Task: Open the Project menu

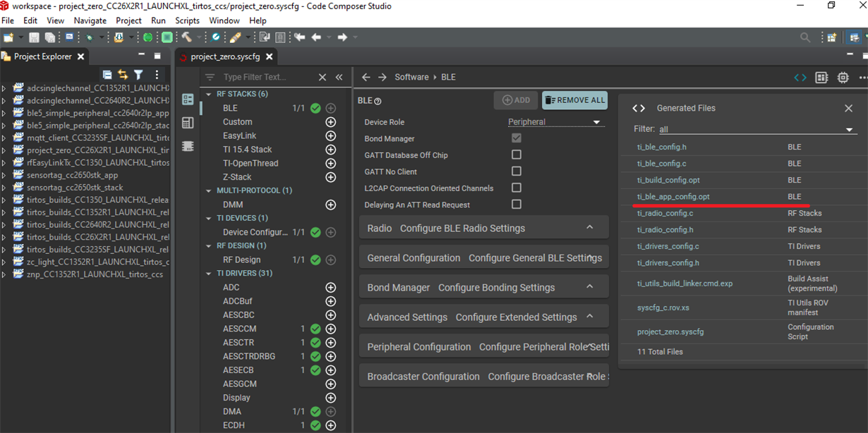Action: [x=128, y=20]
